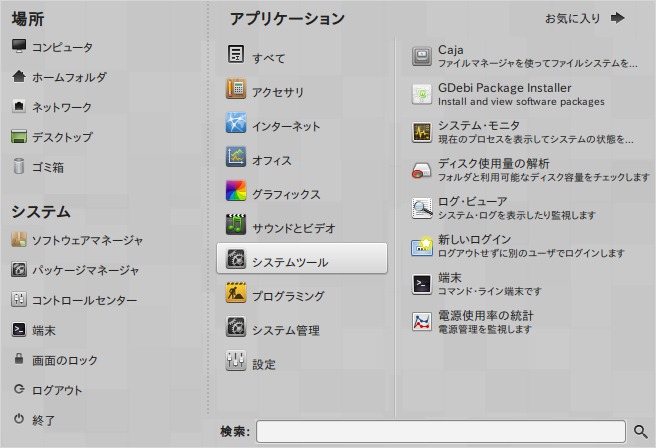Image resolution: width=656 pixels, height=448 pixels.
Task: Click the arrow next to お気に入り
Action: click(x=618, y=18)
